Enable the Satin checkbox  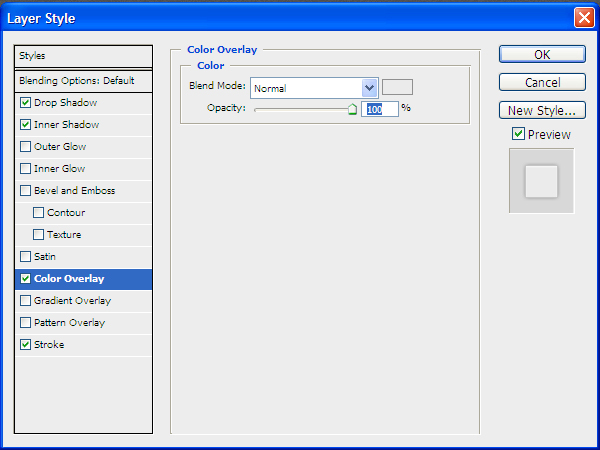(26, 256)
